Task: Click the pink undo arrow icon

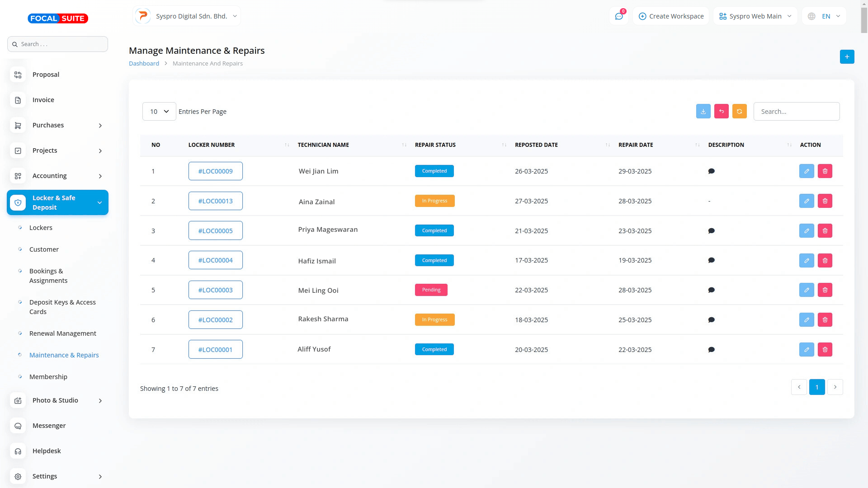Action: coord(721,111)
